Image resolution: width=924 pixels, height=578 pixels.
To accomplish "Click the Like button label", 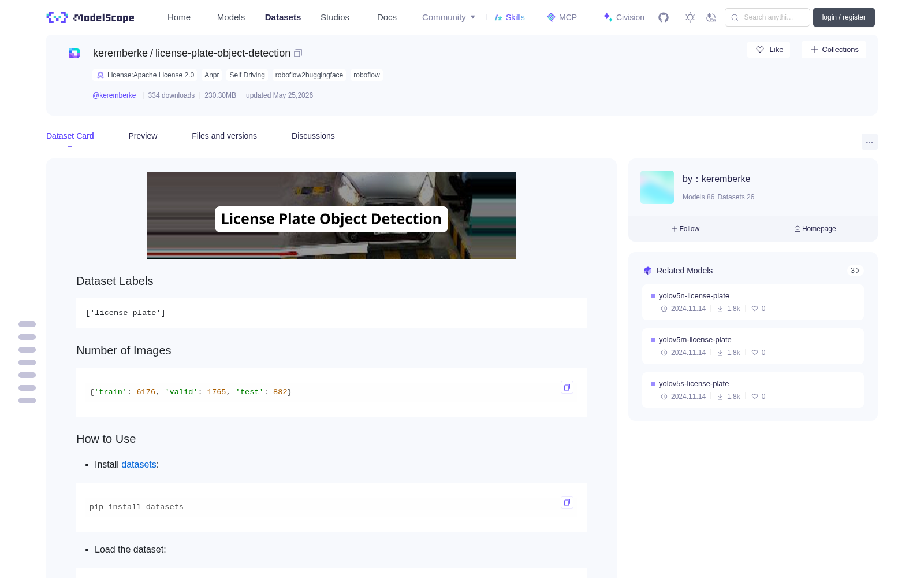I will coord(776,50).
